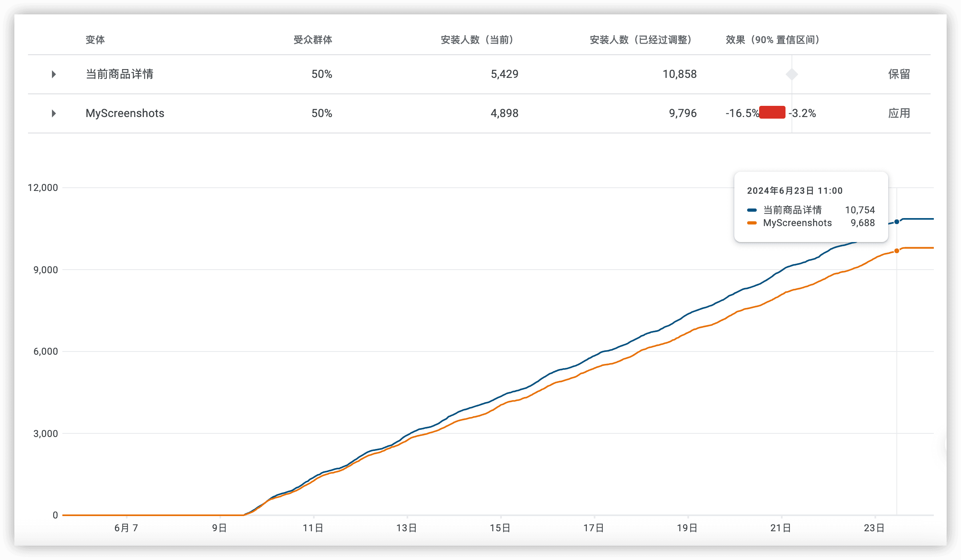Click the red confidence interval bar
This screenshot has height=560, width=961.
coord(772,113)
